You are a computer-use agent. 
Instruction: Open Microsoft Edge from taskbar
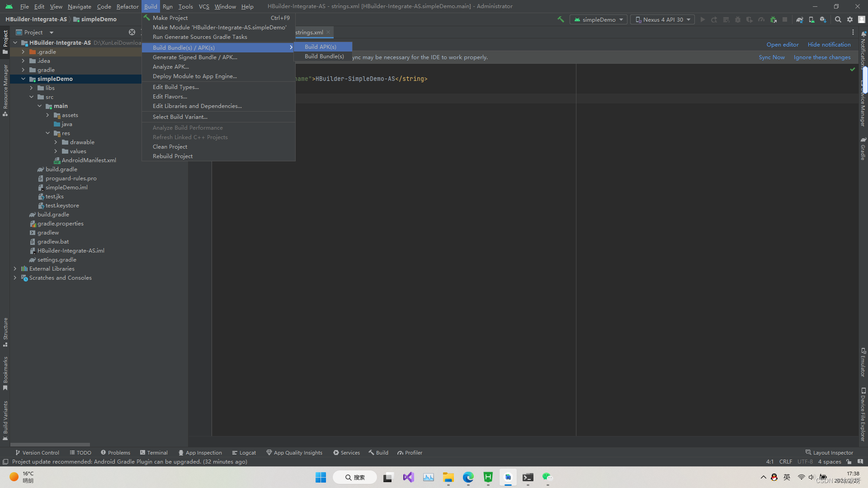point(468,477)
